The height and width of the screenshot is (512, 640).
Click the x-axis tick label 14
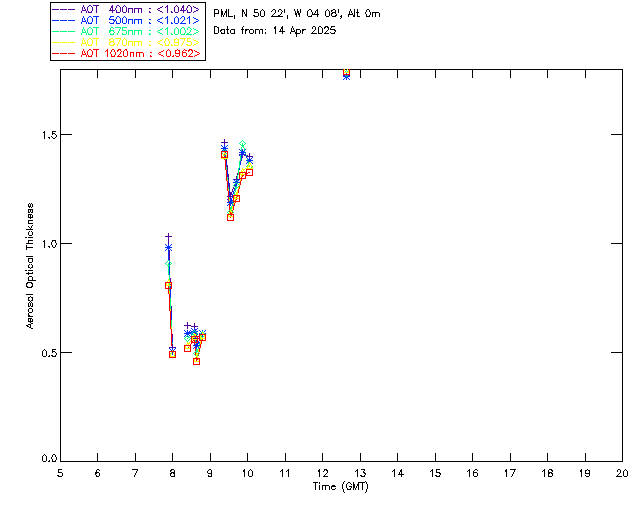(398, 473)
